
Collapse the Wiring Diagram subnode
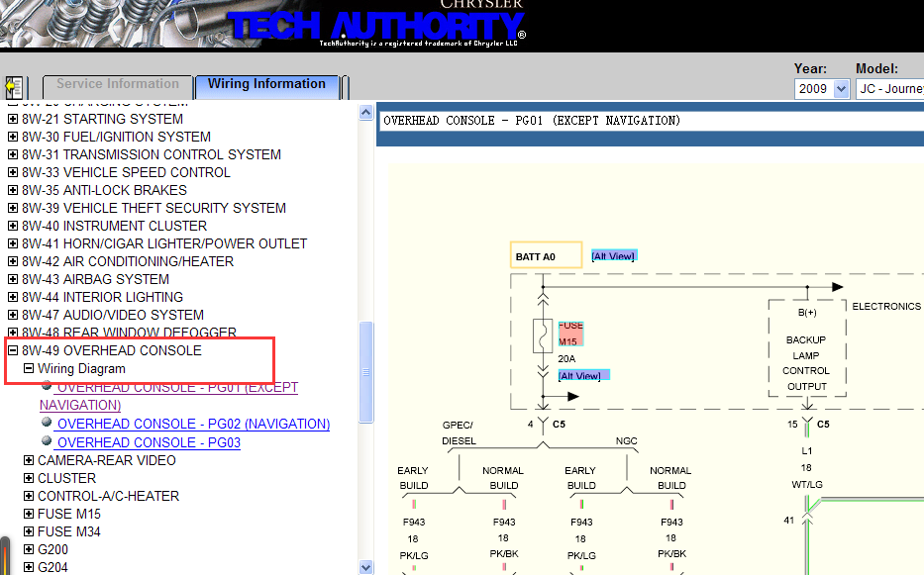(29, 368)
